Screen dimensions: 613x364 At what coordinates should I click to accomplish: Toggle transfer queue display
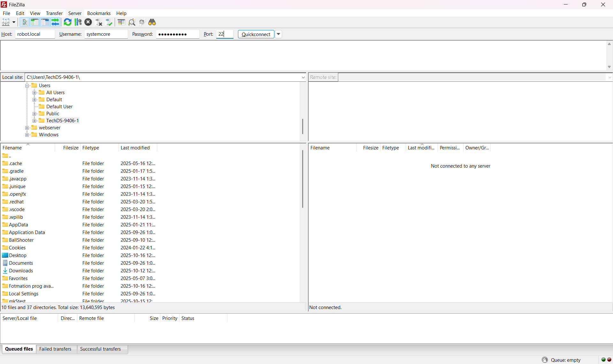coord(55,22)
